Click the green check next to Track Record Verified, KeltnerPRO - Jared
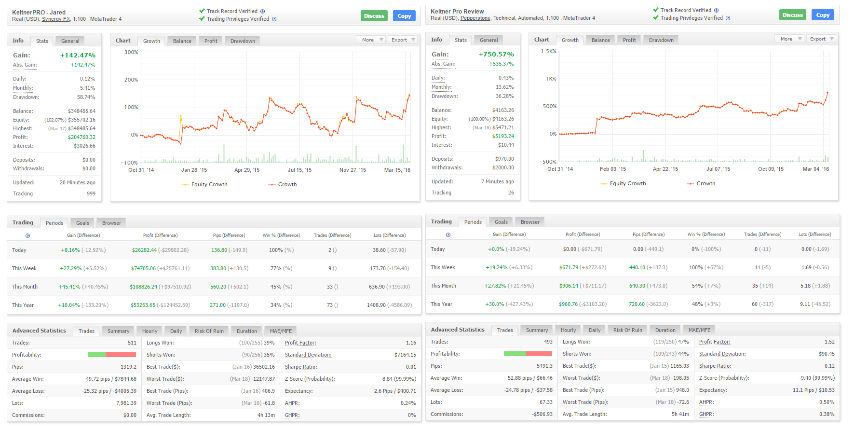This screenshot has width=868, height=429. click(202, 11)
